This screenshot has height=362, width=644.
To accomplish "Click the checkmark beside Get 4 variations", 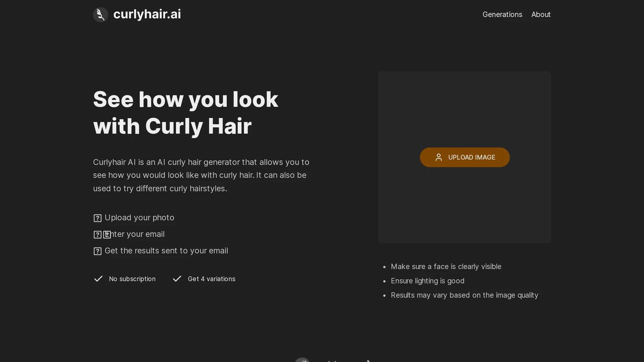I will tap(177, 279).
